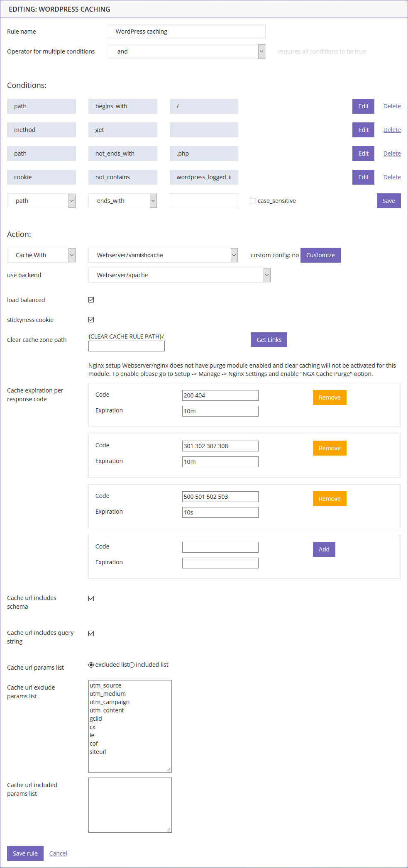
Task: Click the empty Expiration field for new entry
Action: pyautogui.click(x=220, y=563)
